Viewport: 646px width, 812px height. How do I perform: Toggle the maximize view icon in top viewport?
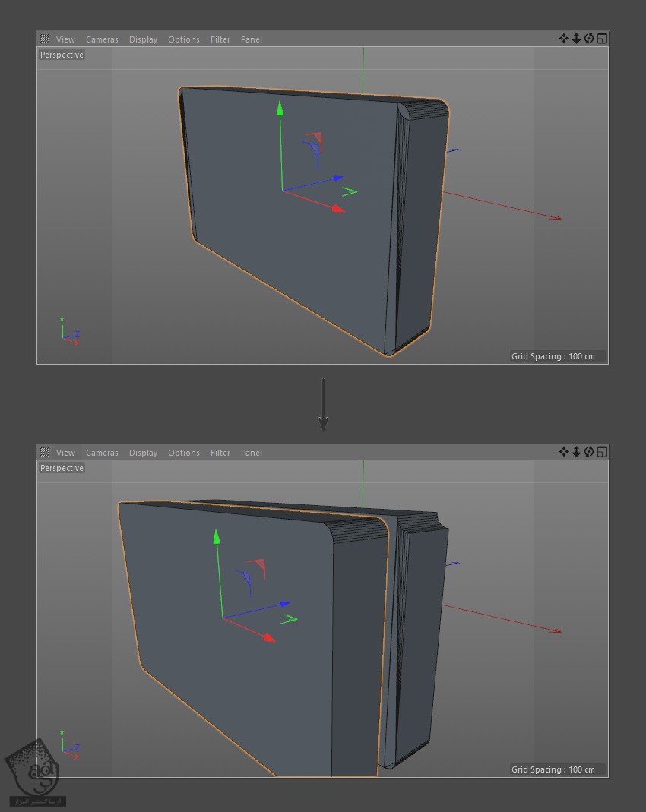pos(602,39)
